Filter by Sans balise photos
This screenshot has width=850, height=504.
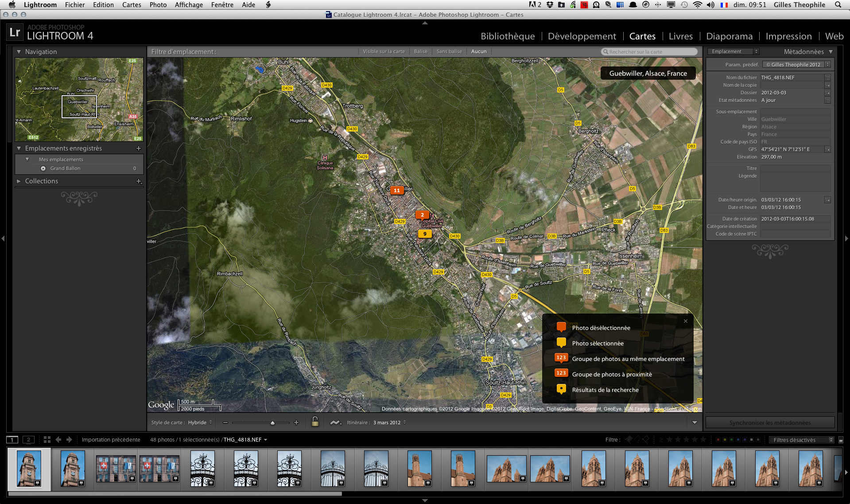(449, 52)
